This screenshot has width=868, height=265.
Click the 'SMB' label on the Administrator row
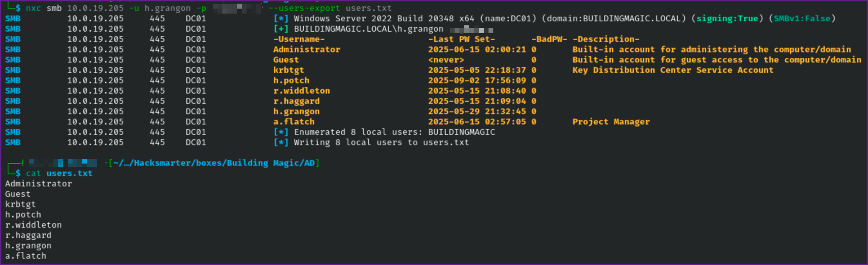point(13,50)
